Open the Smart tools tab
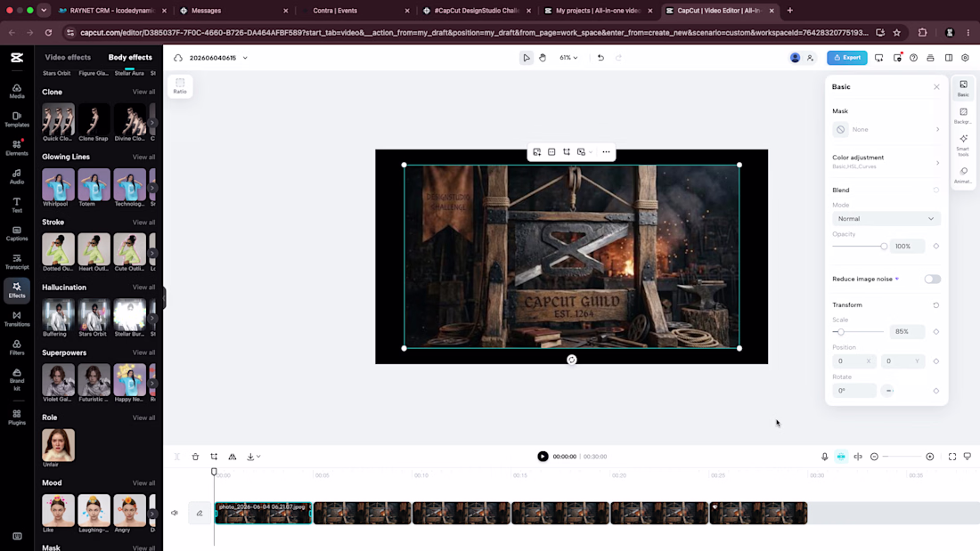 963,143
